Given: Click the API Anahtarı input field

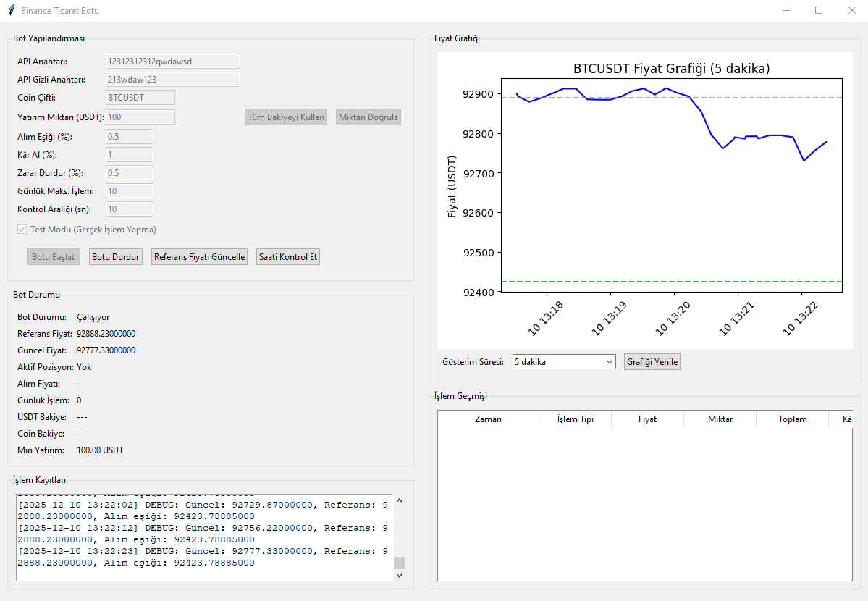Looking at the screenshot, I should pyautogui.click(x=173, y=62).
